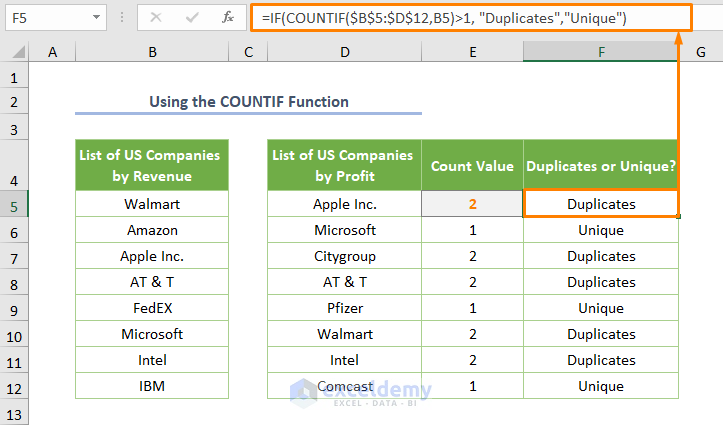
Task: Select column B header
Action: pyautogui.click(x=152, y=52)
